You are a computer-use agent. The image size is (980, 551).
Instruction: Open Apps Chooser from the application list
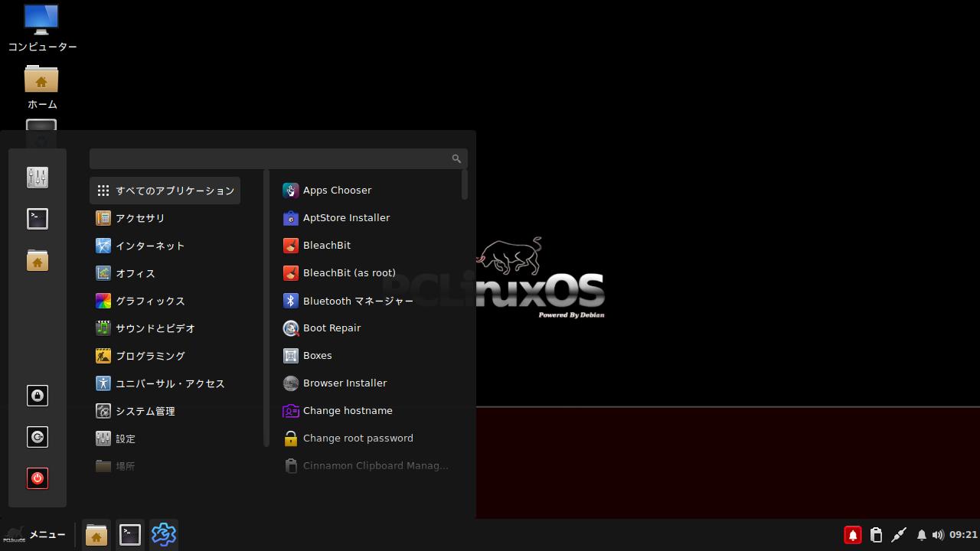[337, 191]
